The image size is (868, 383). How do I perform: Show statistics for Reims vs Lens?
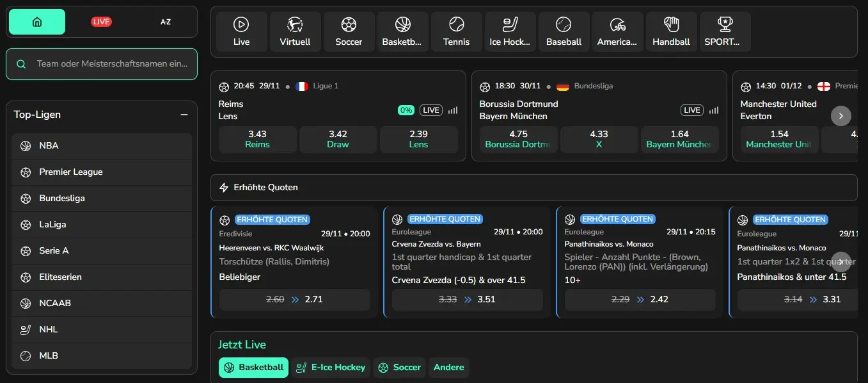(x=453, y=110)
